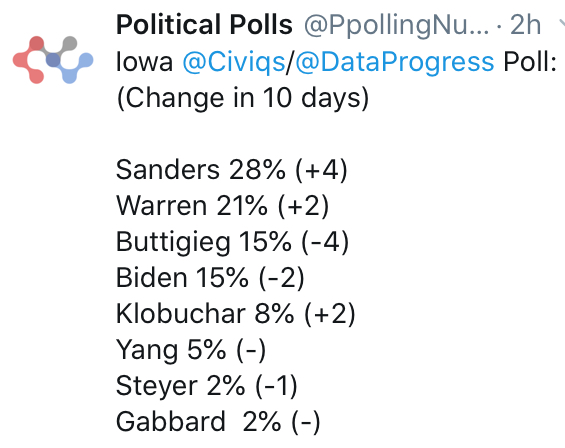Open the @Civiqs mention link

pyautogui.click(x=234, y=62)
